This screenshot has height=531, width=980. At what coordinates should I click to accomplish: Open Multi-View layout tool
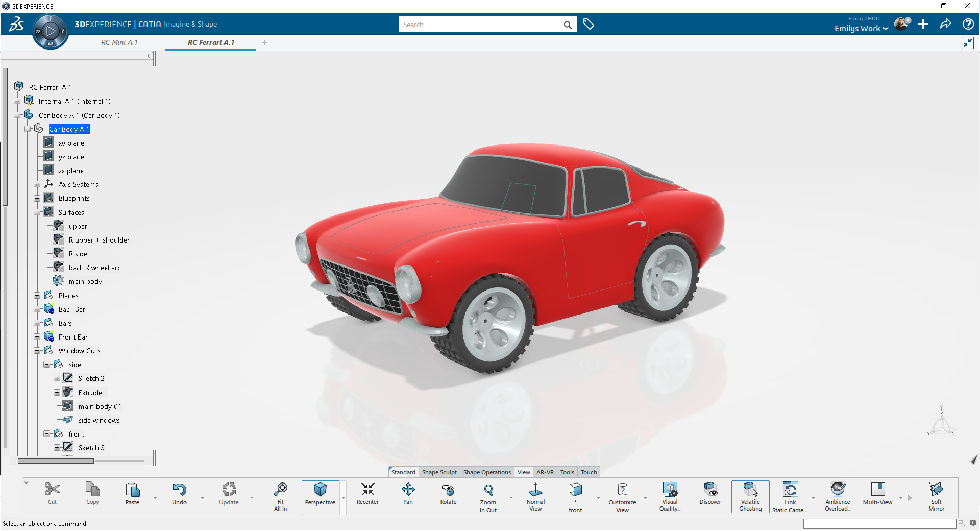tap(877, 494)
